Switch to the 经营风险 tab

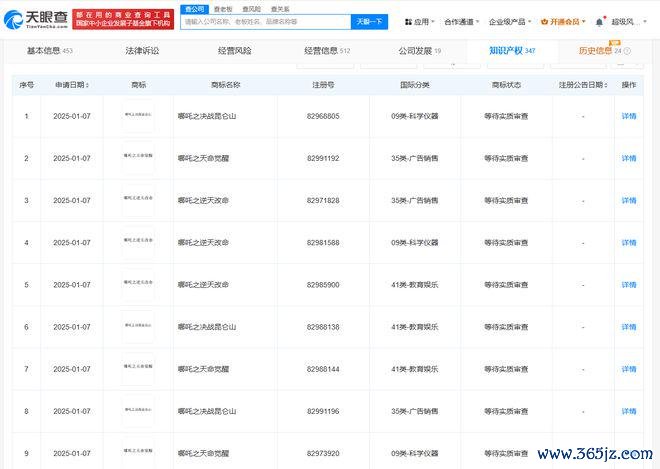(234, 51)
